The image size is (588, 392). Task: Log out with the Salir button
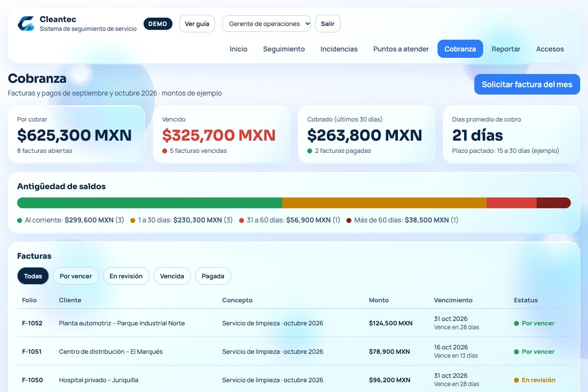click(328, 24)
